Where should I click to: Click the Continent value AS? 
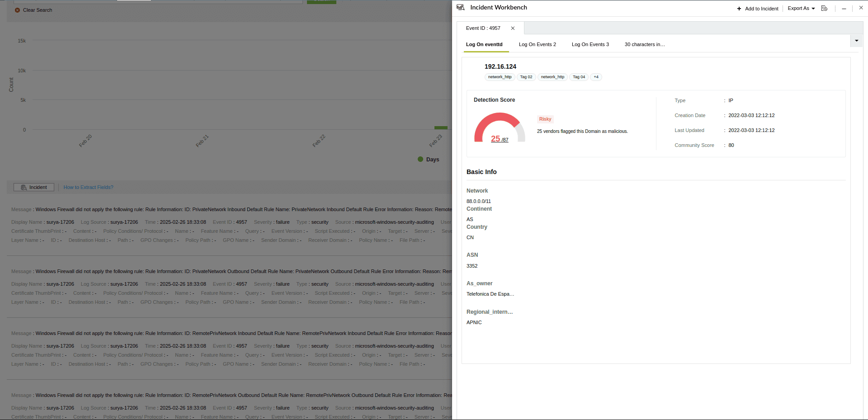470,219
